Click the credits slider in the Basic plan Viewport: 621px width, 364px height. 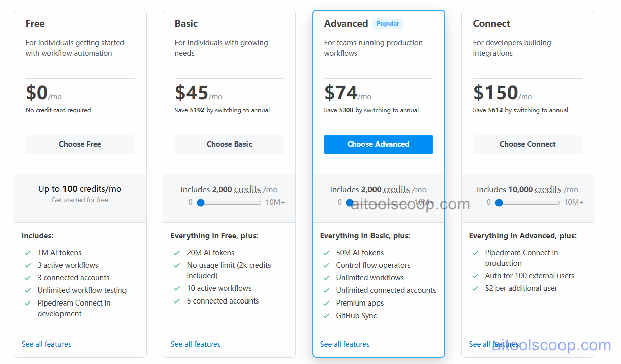[x=229, y=202]
